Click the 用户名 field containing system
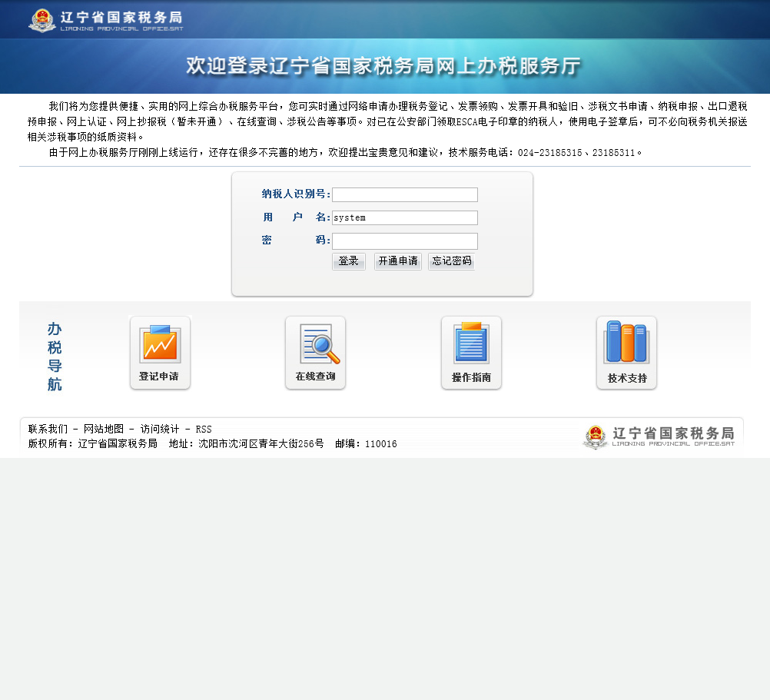This screenshot has width=770, height=700. [x=405, y=217]
